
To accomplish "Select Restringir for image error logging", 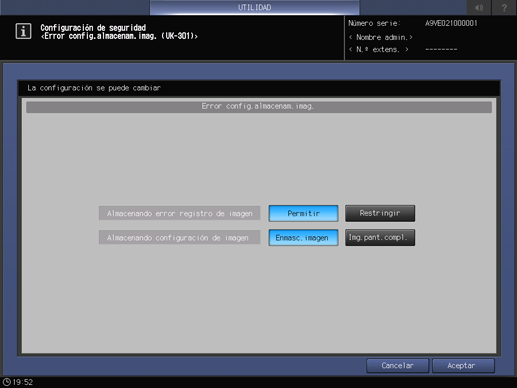I will click(x=380, y=213).
